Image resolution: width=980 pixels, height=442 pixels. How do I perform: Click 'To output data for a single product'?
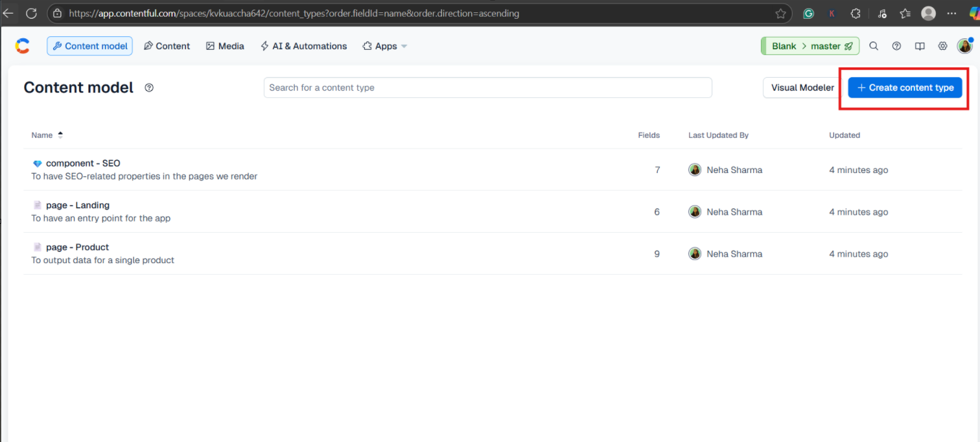pyautogui.click(x=102, y=261)
